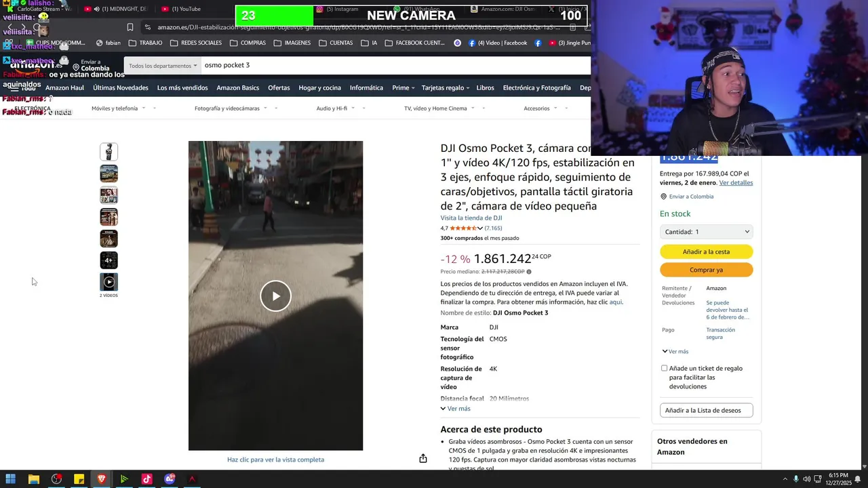The height and width of the screenshot is (488, 868).
Task: Open Windows Start menu
Action: pos(11,479)
